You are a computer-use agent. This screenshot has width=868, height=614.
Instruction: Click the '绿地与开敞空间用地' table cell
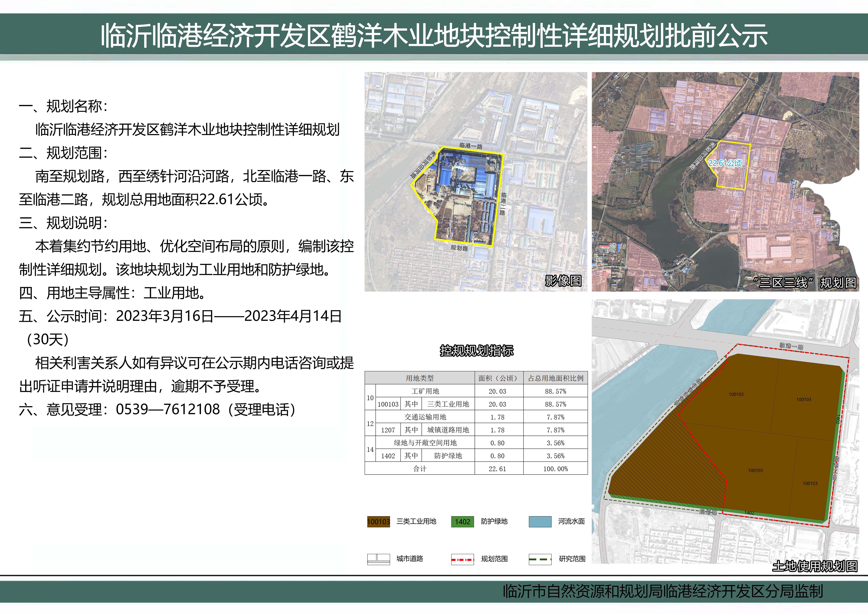click(x=425, y=443)
